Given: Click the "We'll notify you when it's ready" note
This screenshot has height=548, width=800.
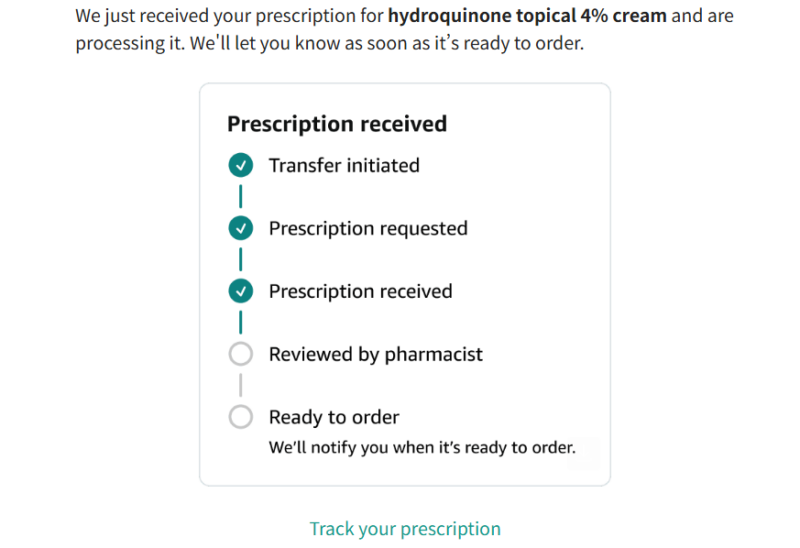Looking at the screenshot, I should [x=422, y=447].
